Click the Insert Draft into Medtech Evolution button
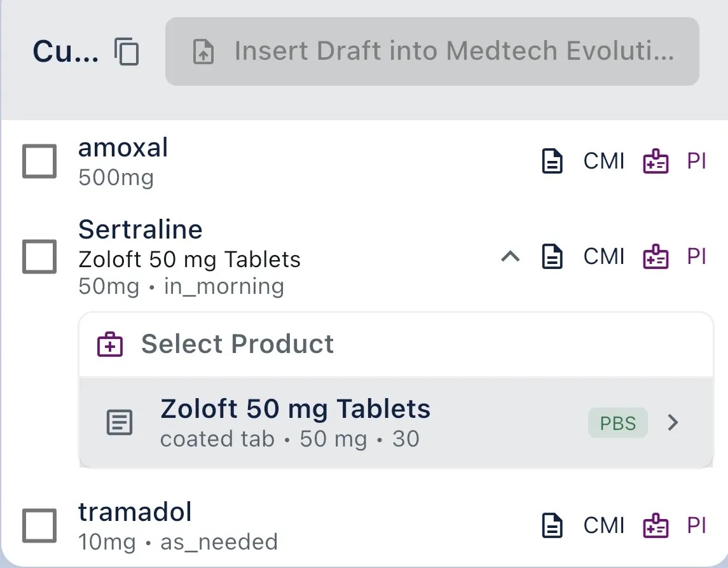Viewport: 728px width, 568px height. tap(431, 51)
